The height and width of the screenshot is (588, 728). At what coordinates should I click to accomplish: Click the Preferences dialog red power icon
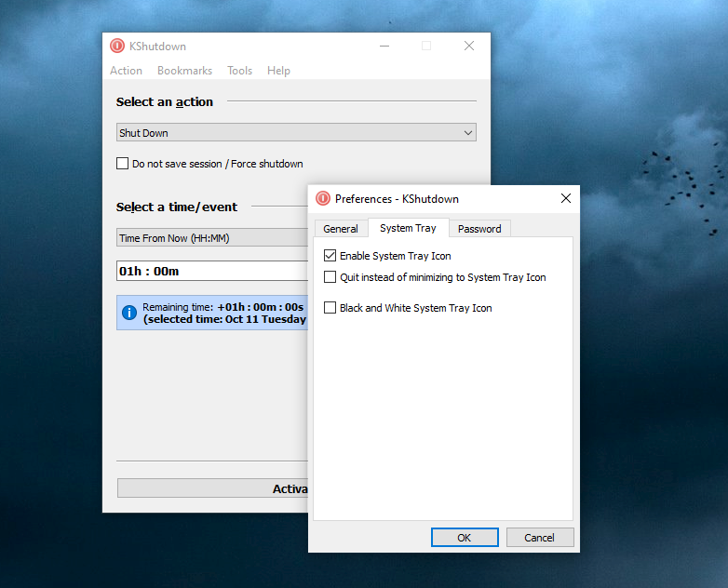point(323,198)
